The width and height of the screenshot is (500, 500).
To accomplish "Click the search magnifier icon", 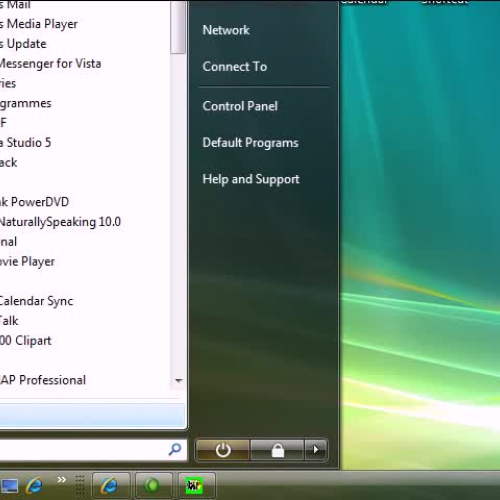I will [175, 449].
